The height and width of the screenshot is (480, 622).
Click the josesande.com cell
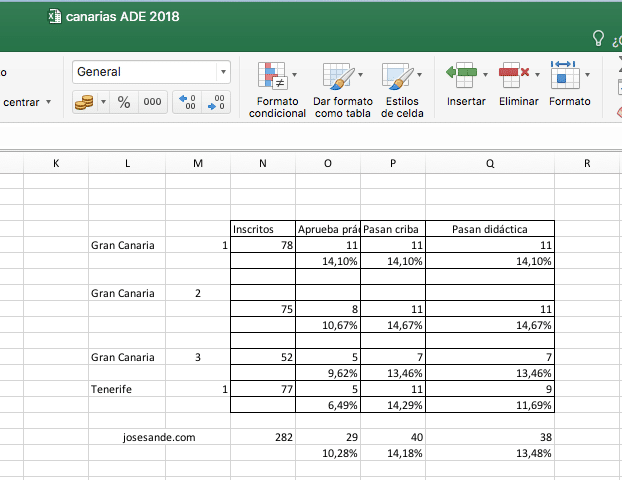[x=158, y=437]
